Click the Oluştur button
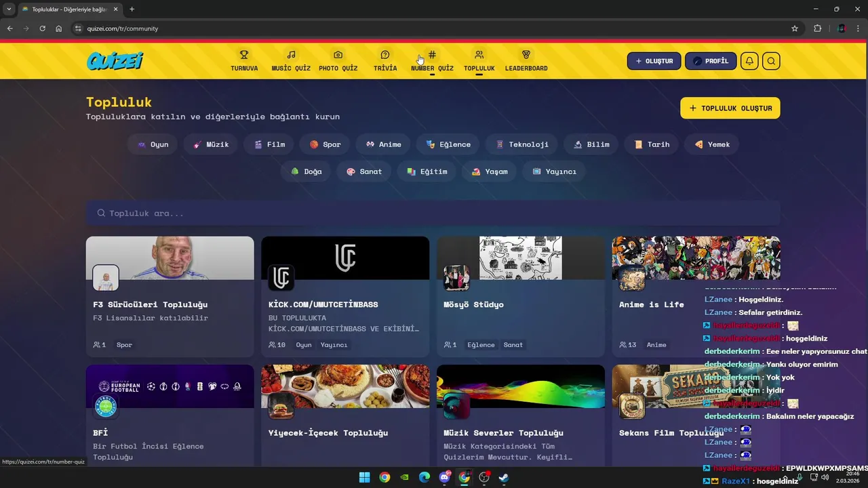 (x=654, y=61)
